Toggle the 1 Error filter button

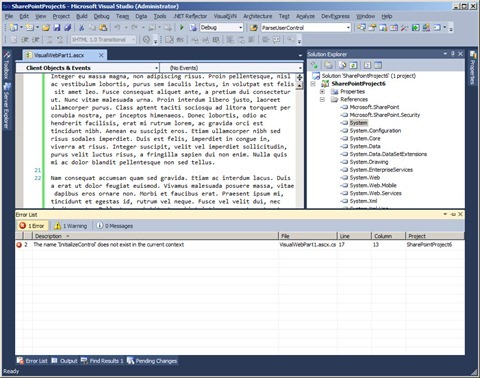coord(33,226)
